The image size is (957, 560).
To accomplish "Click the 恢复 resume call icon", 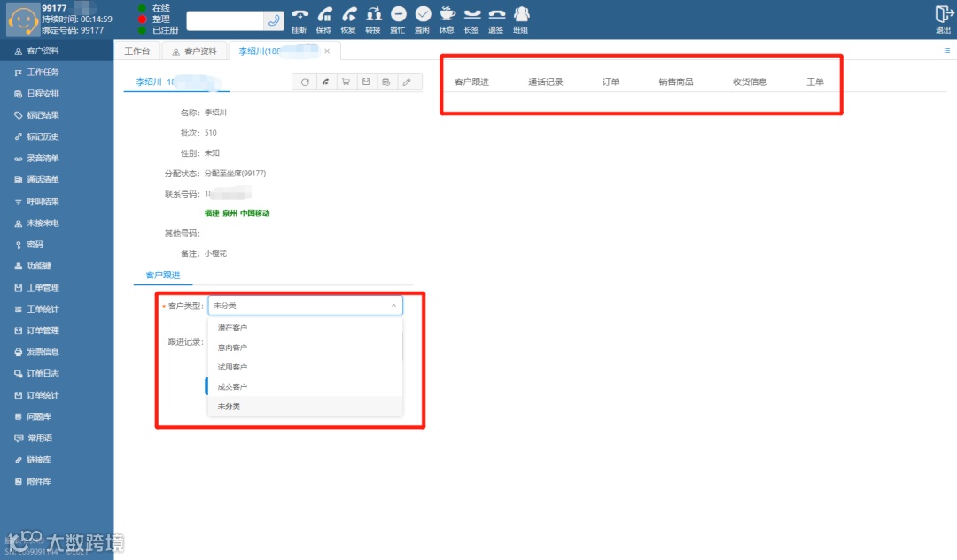I will coord(348,14).
